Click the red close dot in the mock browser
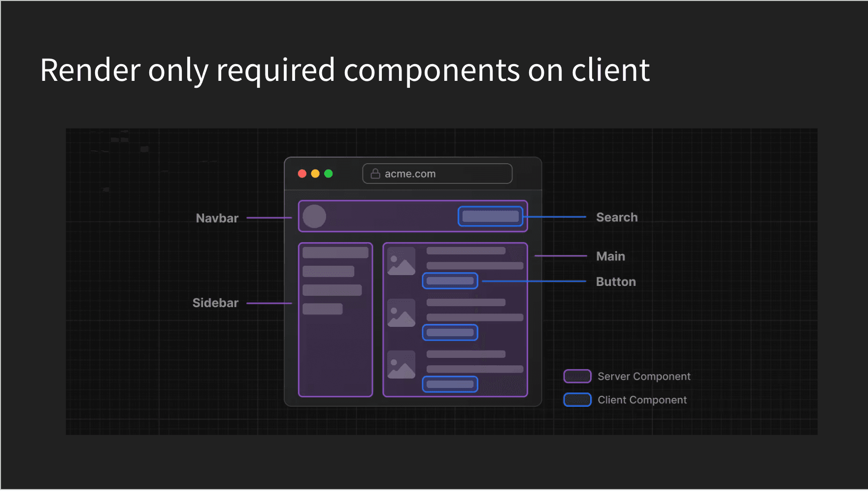868x492 pixels. 302,174
